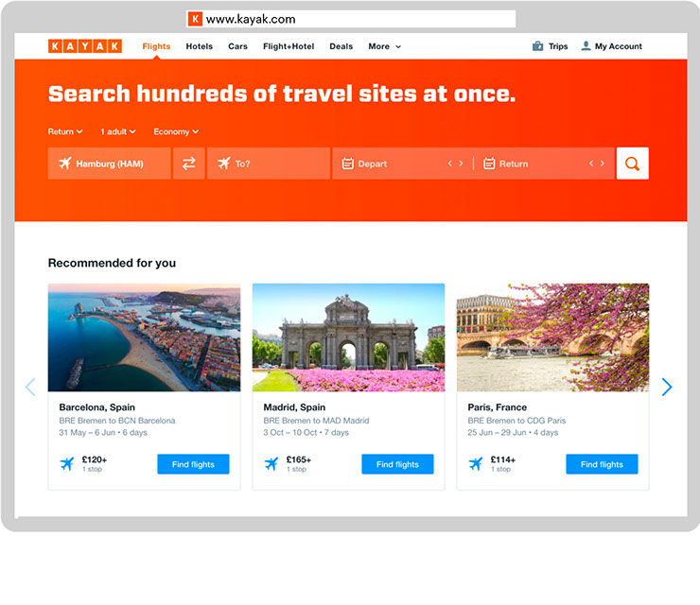The height and width of the screenshot is (605, 700).
Task: Open the Economy cabin class dropdown
Action: [176, 131]
